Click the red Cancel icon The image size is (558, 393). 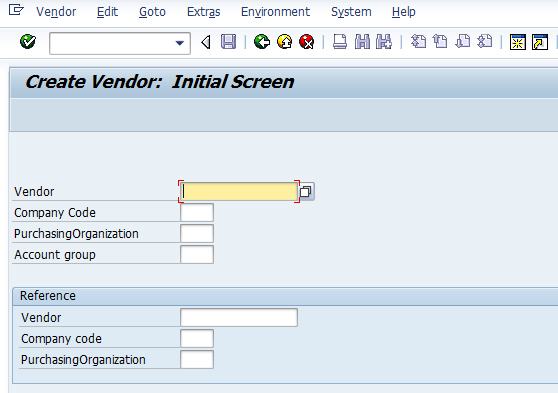[306, 42]
